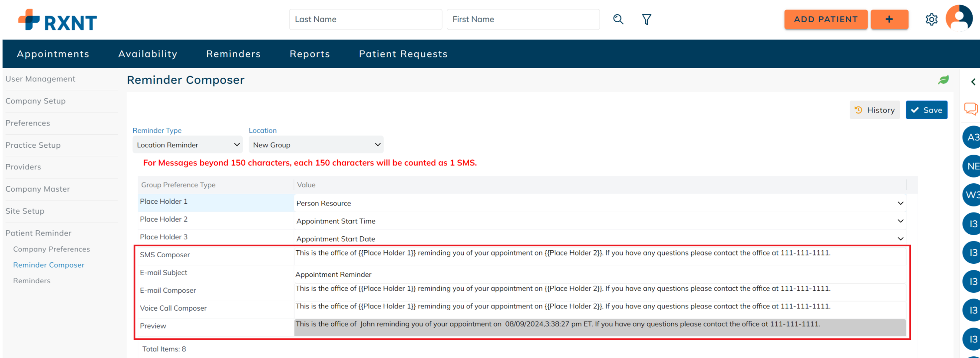The width and height of the screenshot is (980, 358).
Task: Collapse the right side panel arrow
Action: [x=973, y=82]
